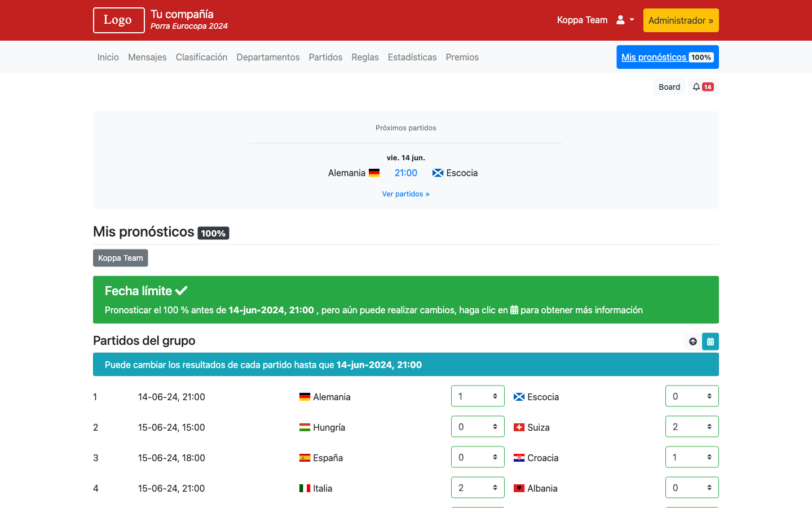Click the Fecha límite checkmark icon
812x508 pixels.
tap(181, 291)
